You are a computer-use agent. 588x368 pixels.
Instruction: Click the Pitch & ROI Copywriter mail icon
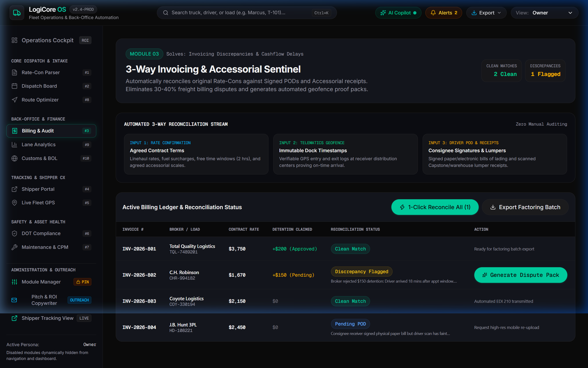[14, 300]
